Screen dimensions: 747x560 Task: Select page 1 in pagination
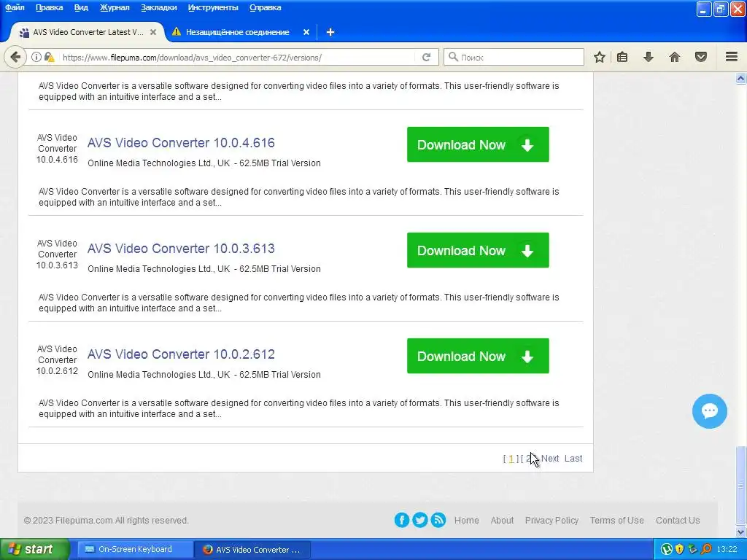(x=511, y=459)
